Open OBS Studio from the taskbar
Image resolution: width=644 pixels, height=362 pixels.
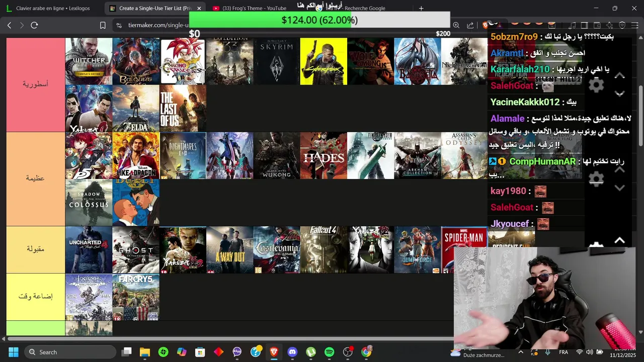pos(348,352)
